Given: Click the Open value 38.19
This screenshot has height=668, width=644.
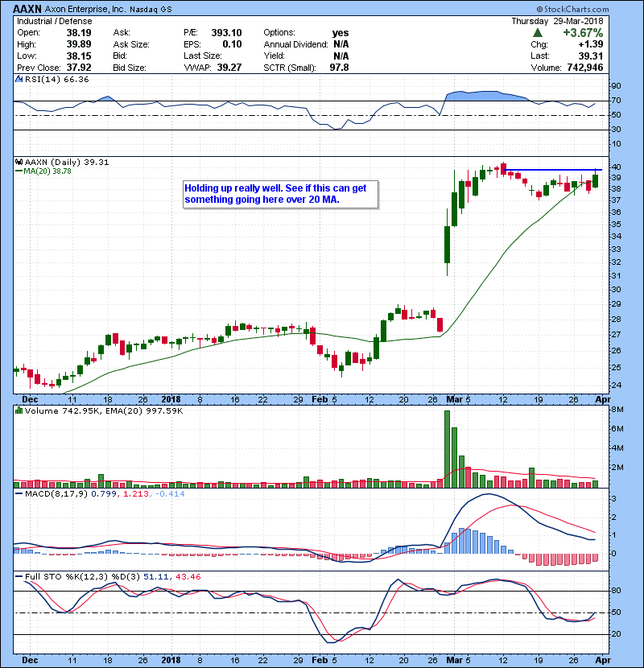Looking at the screenshot, I should tap(79, 33).
